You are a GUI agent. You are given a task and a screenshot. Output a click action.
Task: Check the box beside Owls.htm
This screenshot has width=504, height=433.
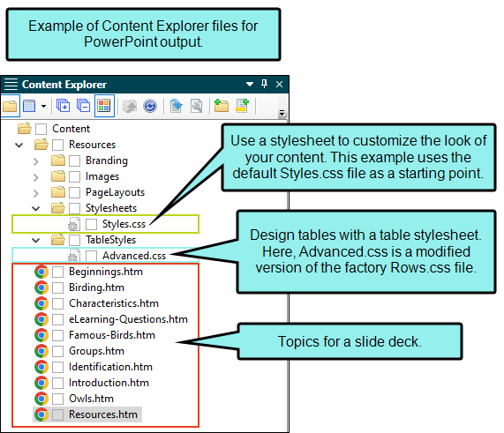pos(58,399)
